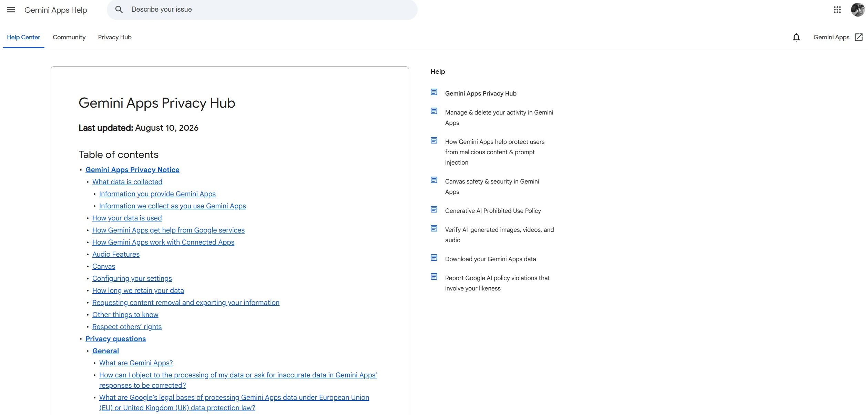The width and height of the screenshot is (868, 415).
Task: Switch to the Help Center tab
Action: pyautogui.click(x=23, y=37)
